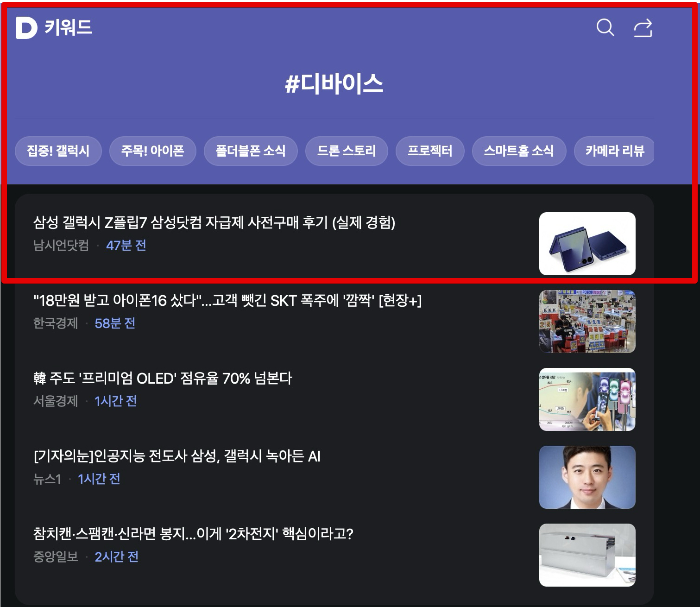The width and height of the screenshot is (700, 607).
Task: Click the 남시언닷컴 source name
Action: [61, 246]
